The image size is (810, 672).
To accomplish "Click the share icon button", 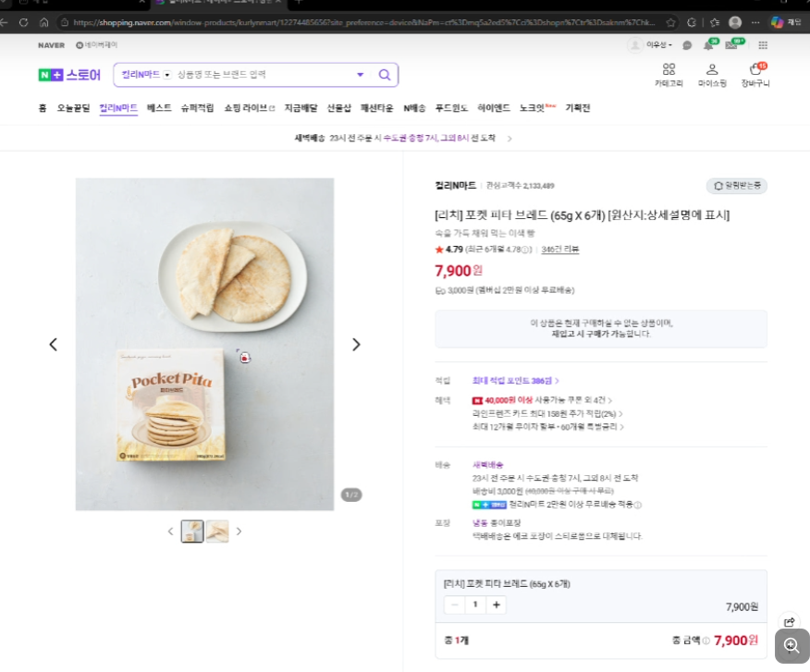I will (x=790, y=622).
